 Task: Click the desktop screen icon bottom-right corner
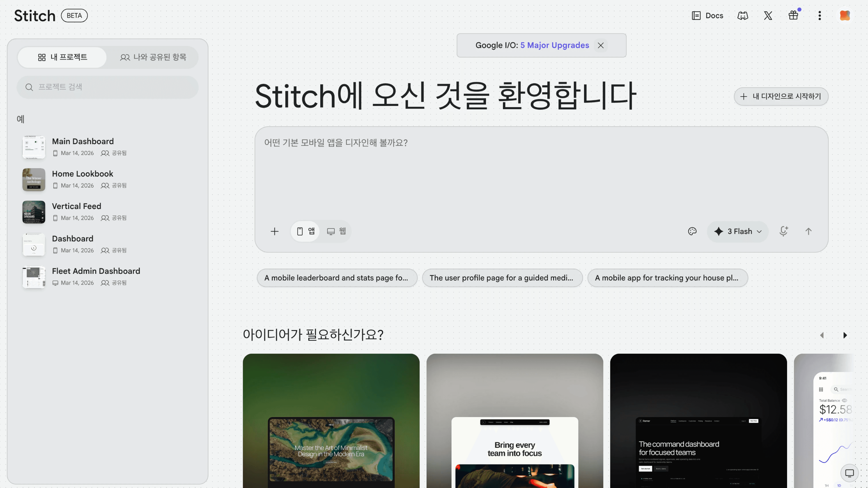pyautogui.click(x=849, y=473)
